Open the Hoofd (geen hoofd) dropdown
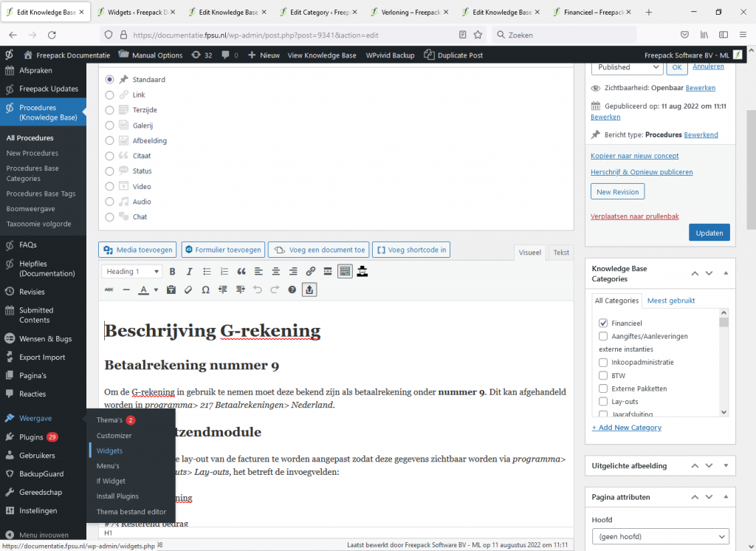 [660, 536]
